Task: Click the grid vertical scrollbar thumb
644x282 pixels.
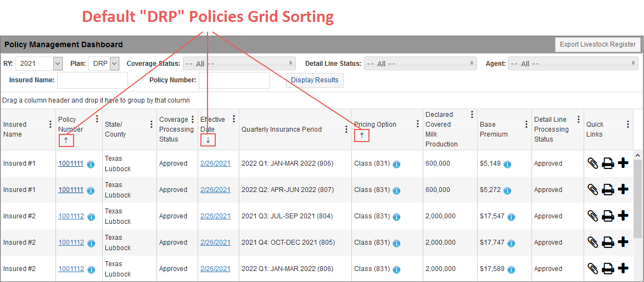Action: pyautogui.click(x=637, y=199)
